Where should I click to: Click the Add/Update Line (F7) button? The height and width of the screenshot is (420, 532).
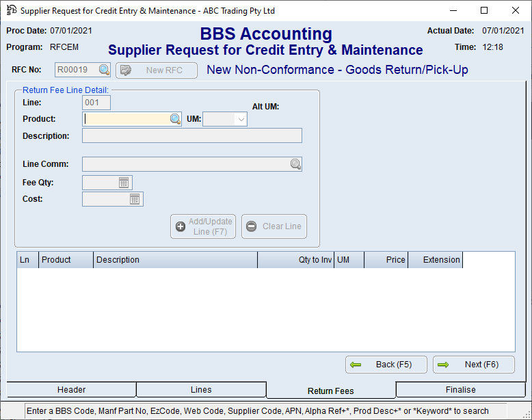pyautogui.click(x=203, y=226)
